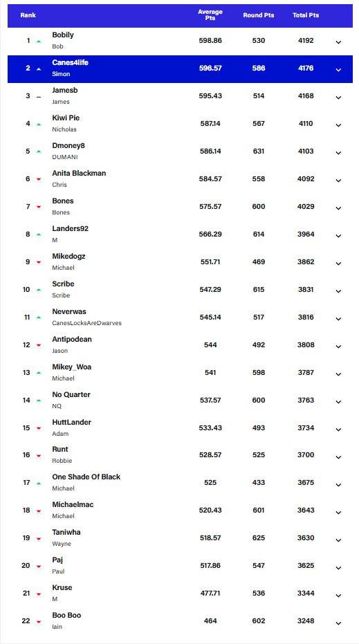
Task: Expand Bobily's row chevron
Action: pyautogui.click(x=338, y=42)
